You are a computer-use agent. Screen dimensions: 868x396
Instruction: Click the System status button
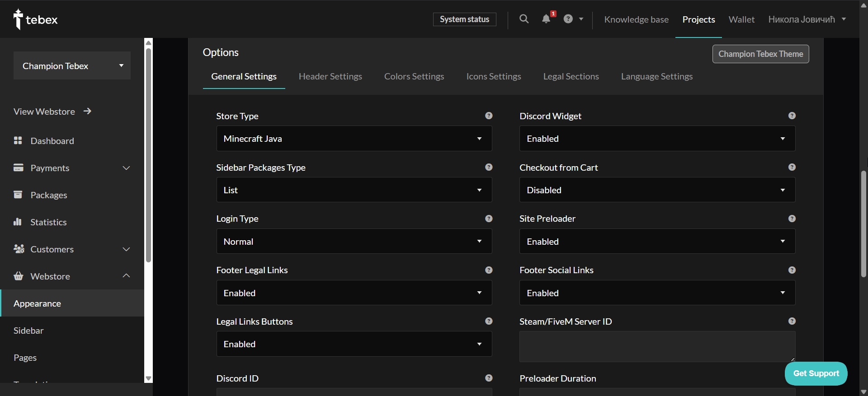tap(464, 19)
